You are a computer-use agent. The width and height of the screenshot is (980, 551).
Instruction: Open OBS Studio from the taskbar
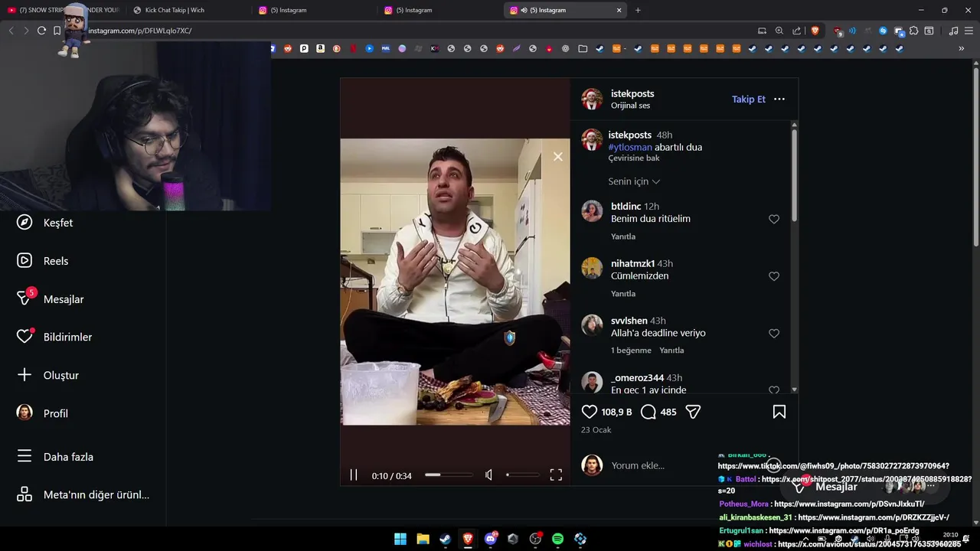pyautogui.click(x=535, y=539)
